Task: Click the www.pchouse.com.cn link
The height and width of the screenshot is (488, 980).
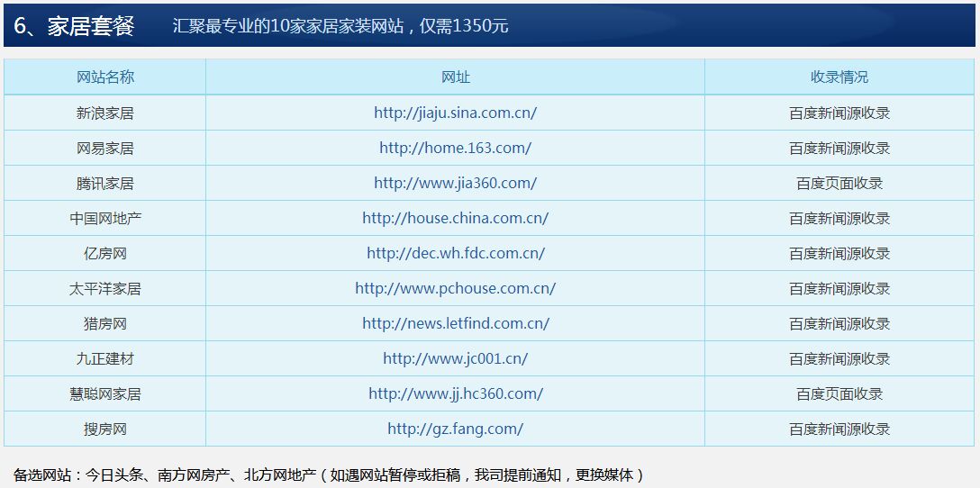Action: (x=455, y=288)
